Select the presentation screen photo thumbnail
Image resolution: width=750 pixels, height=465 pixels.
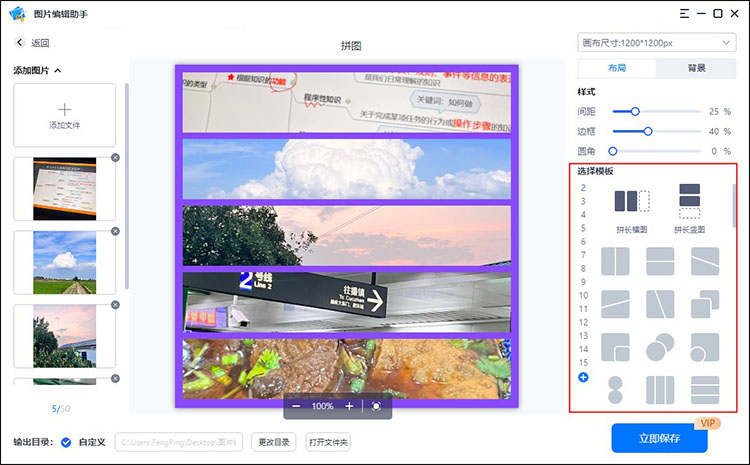[x=65, y=188]
